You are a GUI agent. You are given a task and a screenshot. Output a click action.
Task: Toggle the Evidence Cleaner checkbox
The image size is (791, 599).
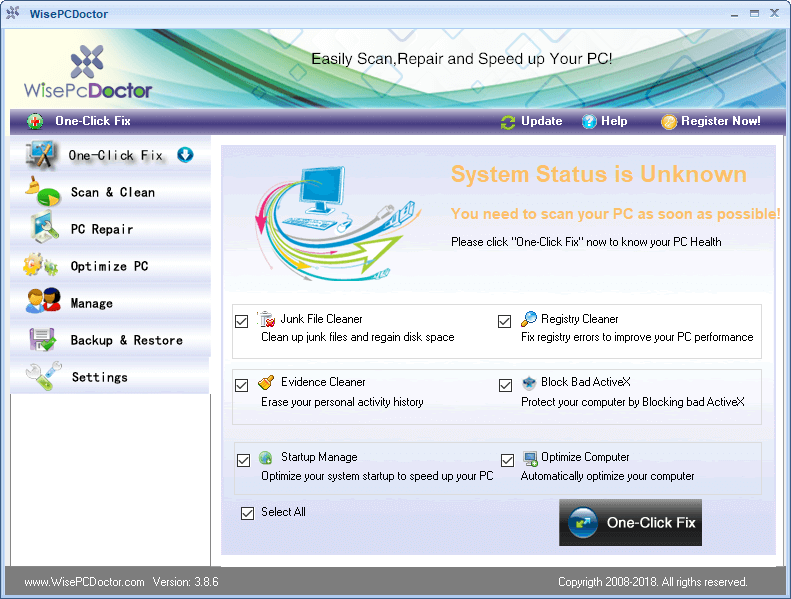coord(242,386)
